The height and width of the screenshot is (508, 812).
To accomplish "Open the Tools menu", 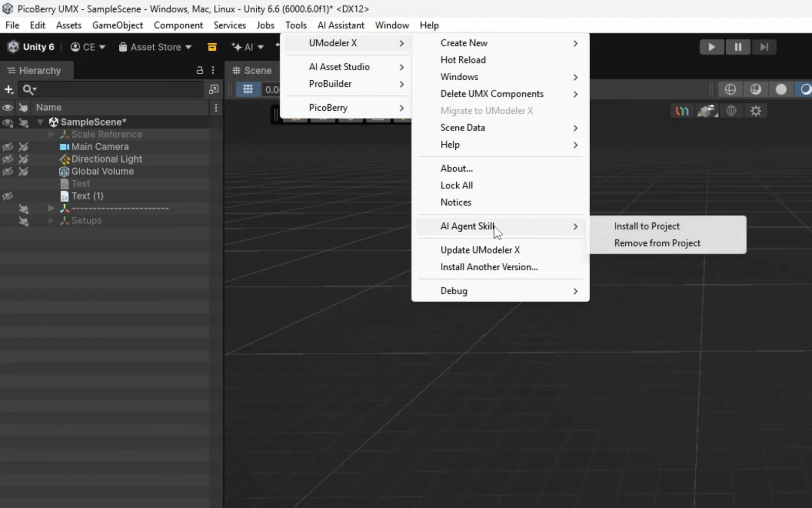I will (x=296, y=25).
